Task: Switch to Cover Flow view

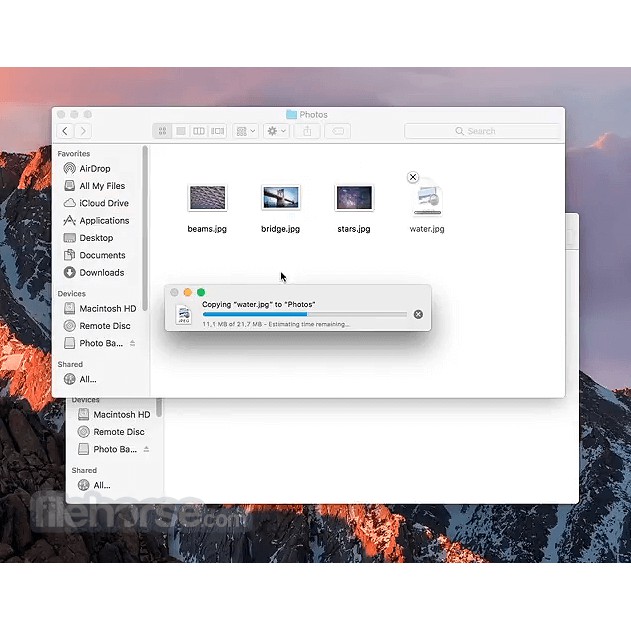Action: [x=217, y=131]
